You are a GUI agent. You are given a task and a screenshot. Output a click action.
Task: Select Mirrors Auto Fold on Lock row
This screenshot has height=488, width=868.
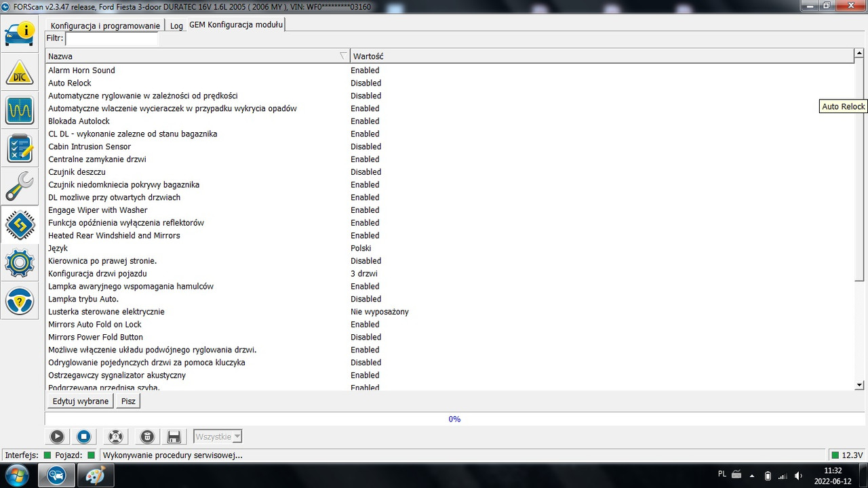click(x=450, y=325)
